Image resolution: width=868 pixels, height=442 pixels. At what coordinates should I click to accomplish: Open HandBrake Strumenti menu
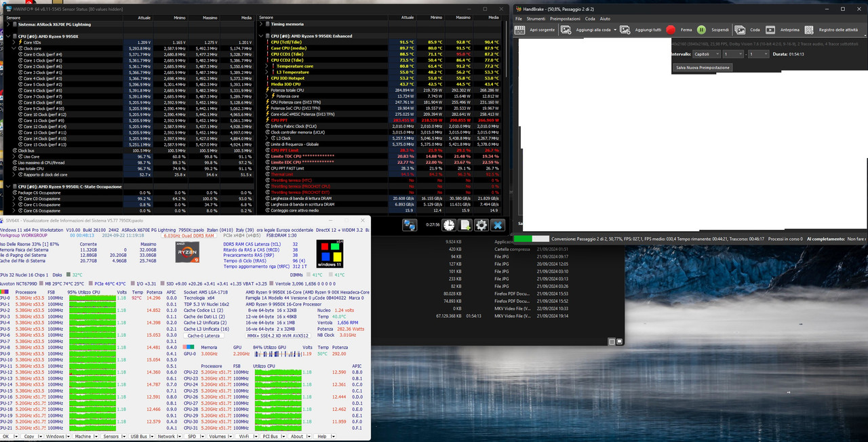(536, 19)
